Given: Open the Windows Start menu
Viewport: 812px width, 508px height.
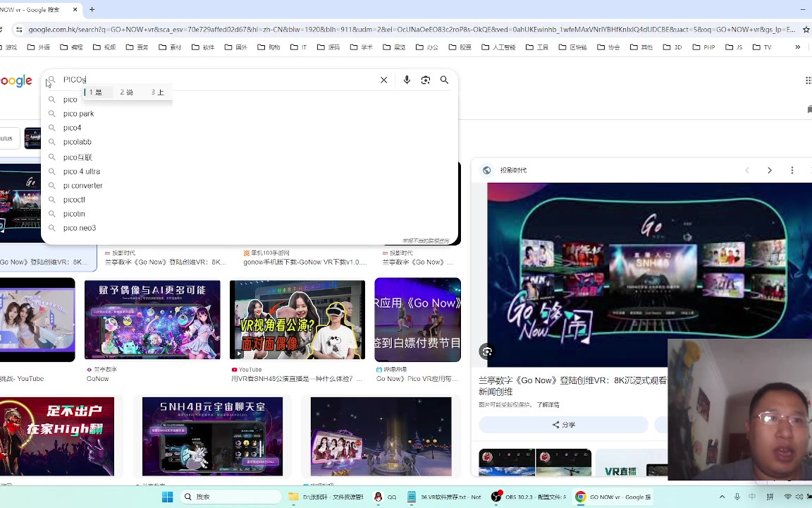Looking at the screenshot, I should [167, 497].
